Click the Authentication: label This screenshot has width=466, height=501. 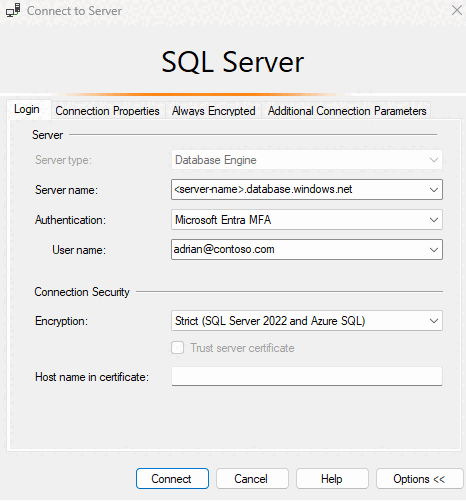[70, 220]
